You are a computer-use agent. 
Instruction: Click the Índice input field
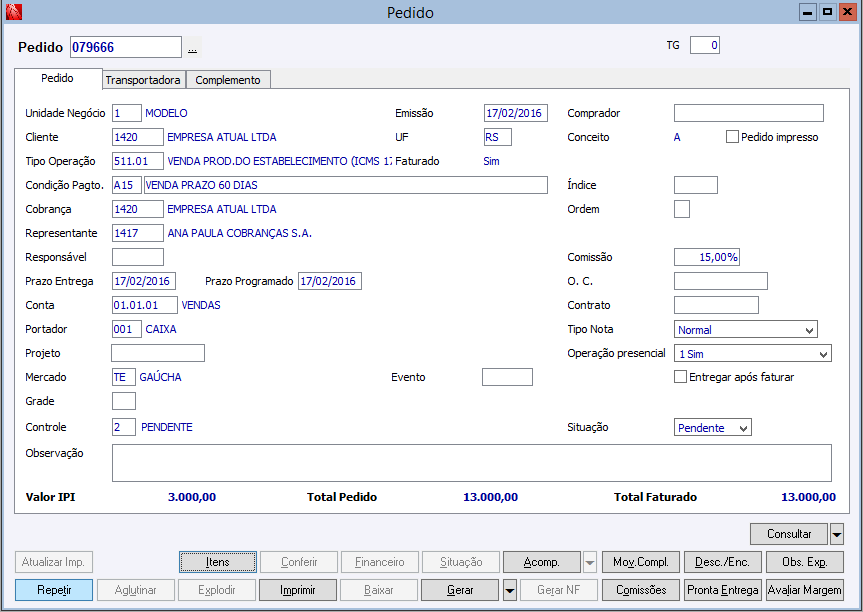696,185
